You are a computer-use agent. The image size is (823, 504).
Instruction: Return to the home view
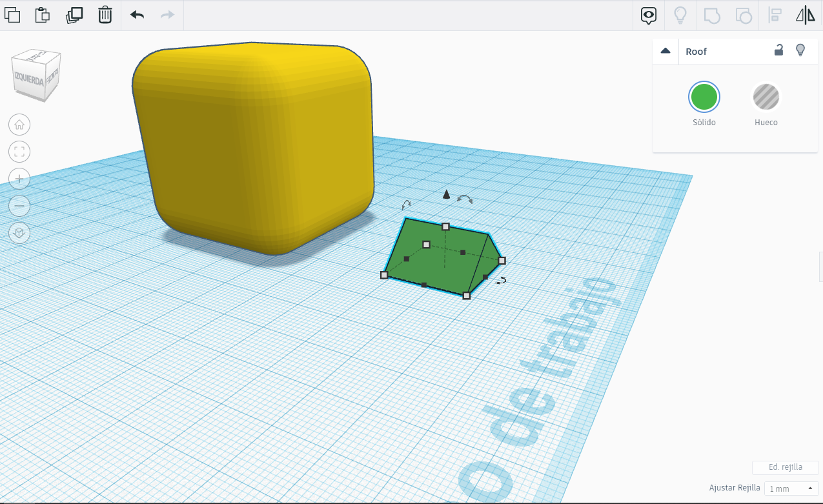tap(19, 125)
